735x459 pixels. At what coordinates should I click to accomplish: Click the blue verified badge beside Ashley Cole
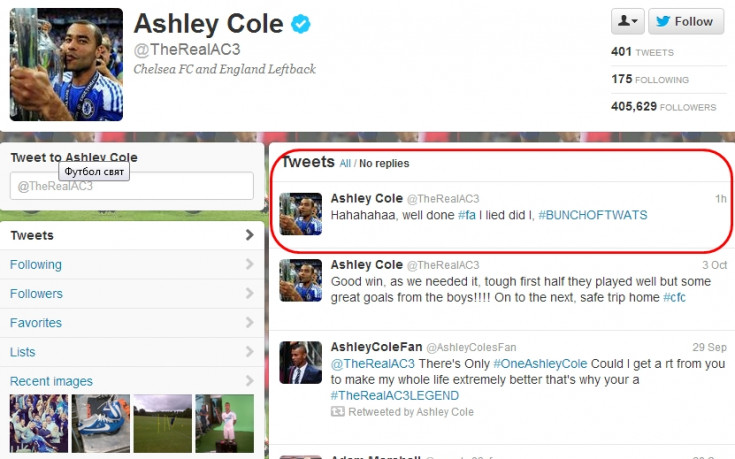[x=300, y=24]
